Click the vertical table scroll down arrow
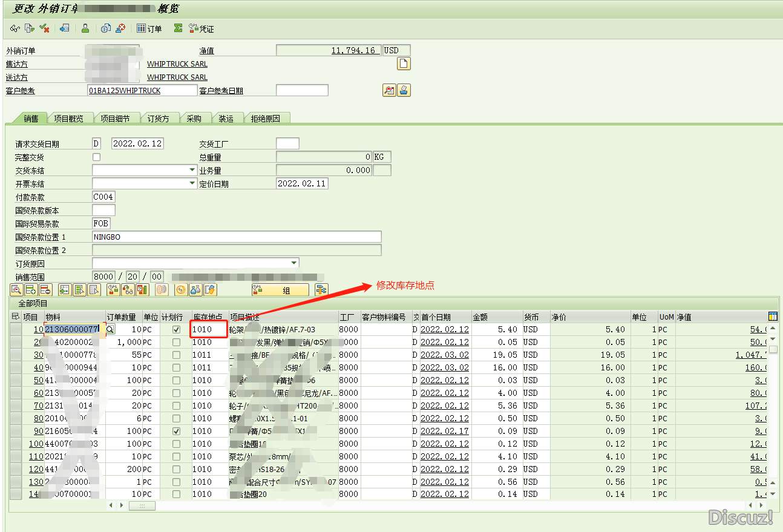The height and width of the screenshot is (532, 783). (x=773, y=493)
